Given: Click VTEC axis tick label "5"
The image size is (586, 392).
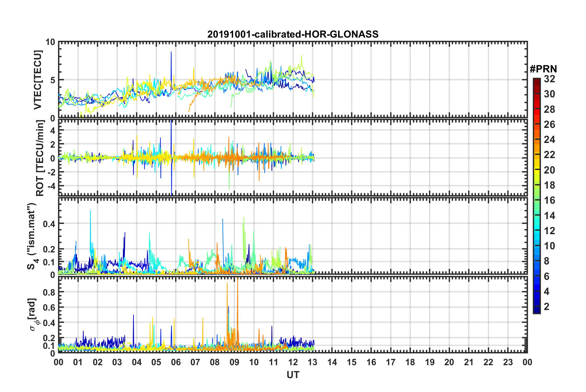Looking at the screenshot, I should point(52,80).
